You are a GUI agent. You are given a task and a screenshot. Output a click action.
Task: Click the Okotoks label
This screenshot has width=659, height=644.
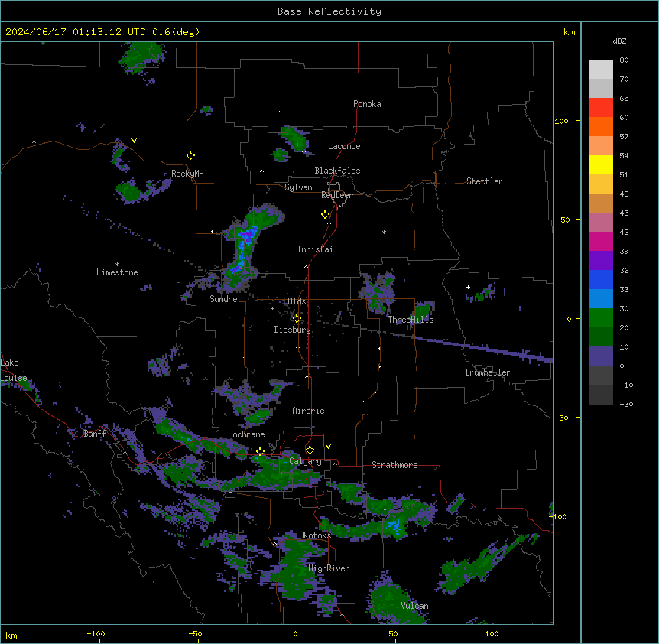pos(315,535)
